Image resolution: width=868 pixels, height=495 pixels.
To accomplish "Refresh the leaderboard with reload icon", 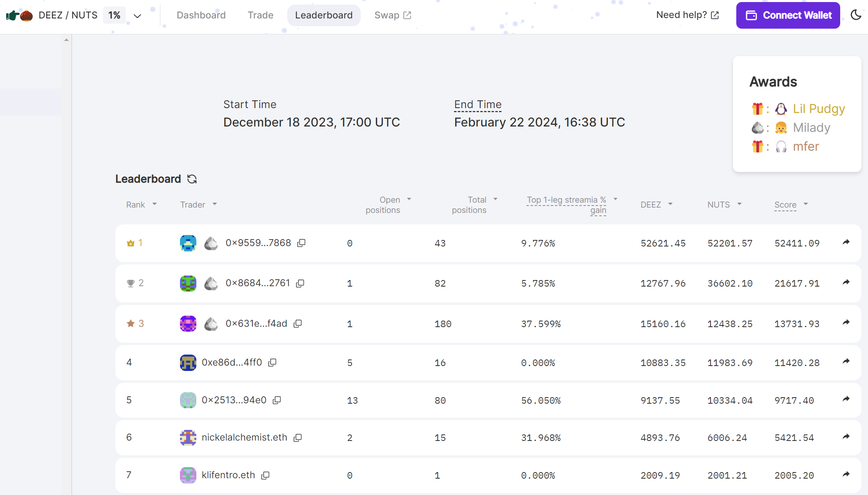I will tap(192, 179).
